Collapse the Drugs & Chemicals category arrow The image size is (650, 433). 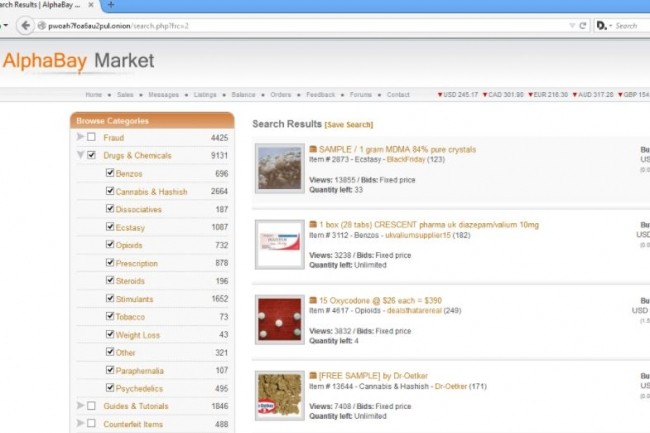pyautogui.click(x=80, y=155)
